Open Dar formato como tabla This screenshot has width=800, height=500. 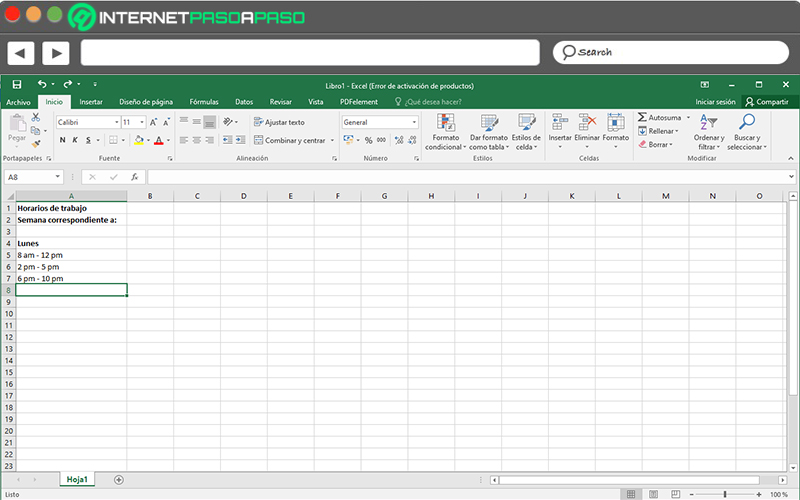[x=489, y=132]
